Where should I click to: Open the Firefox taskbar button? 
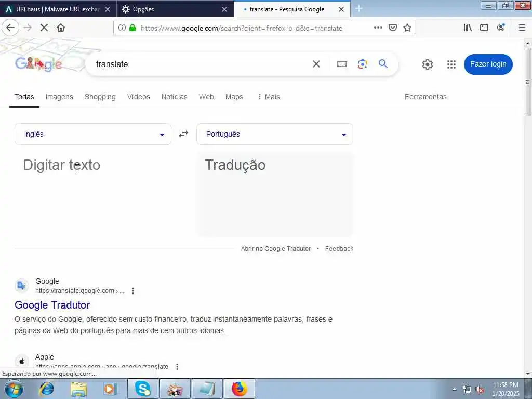tap(239, 389)
